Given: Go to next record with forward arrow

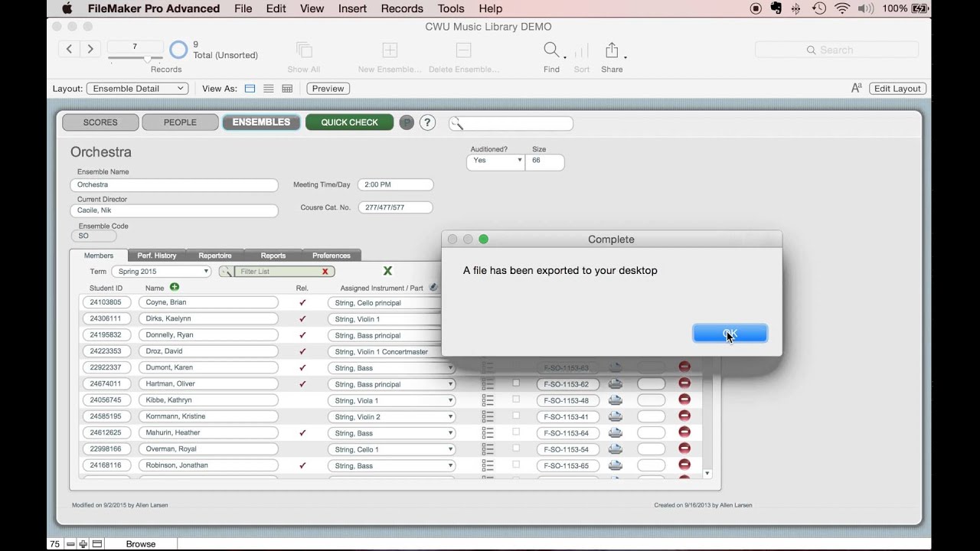Looking at the screenshot, I should click(x=90, y=49).
